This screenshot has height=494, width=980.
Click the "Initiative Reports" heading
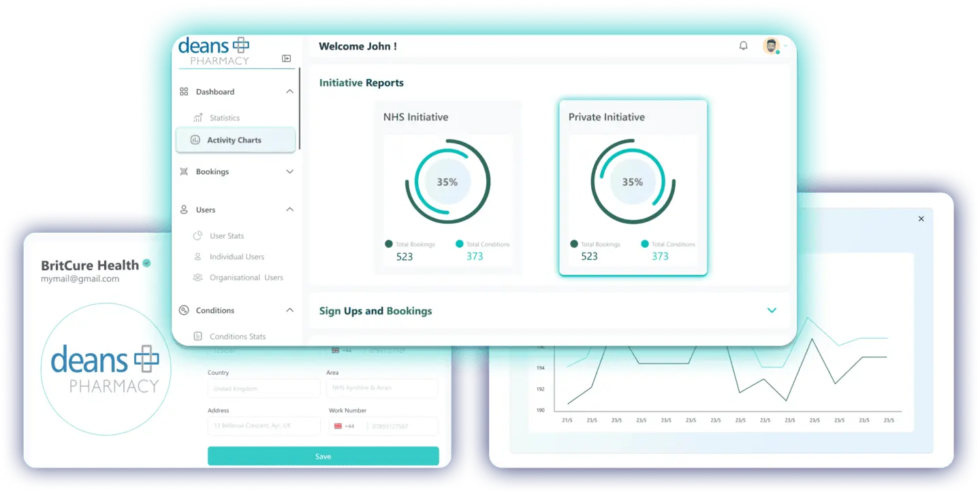click(x=362, y=83)
